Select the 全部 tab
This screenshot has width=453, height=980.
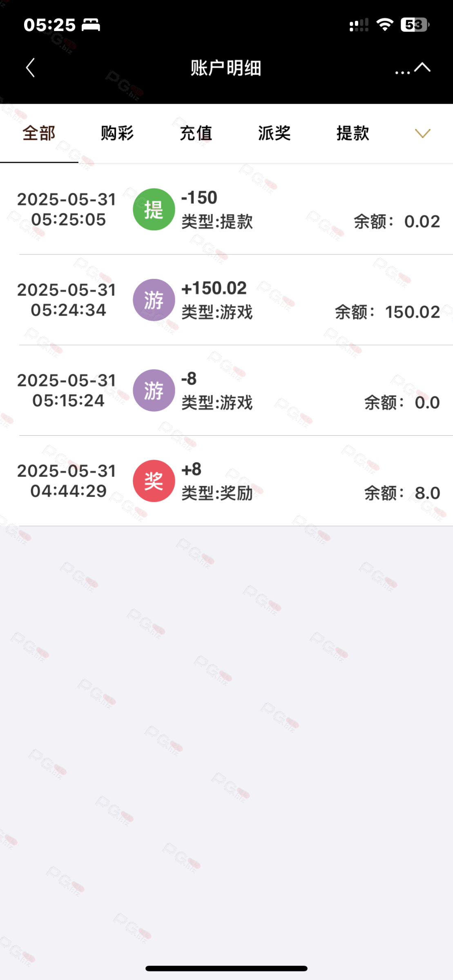(x=39, y=133)
